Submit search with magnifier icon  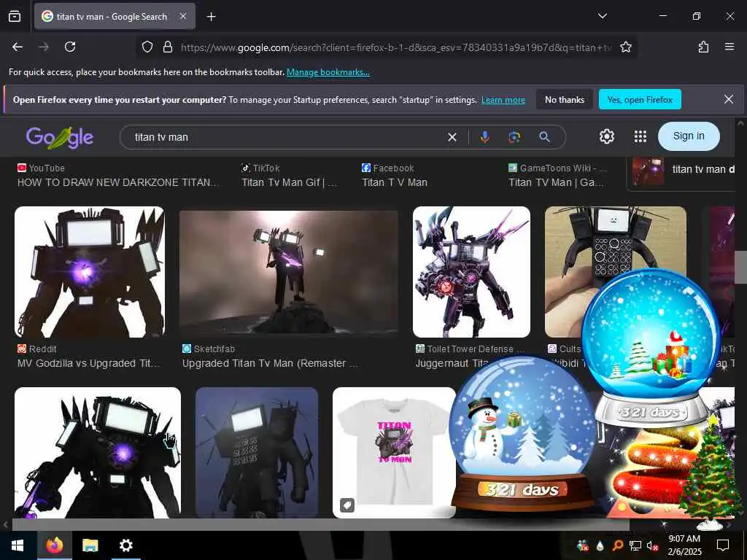[544, 137]
